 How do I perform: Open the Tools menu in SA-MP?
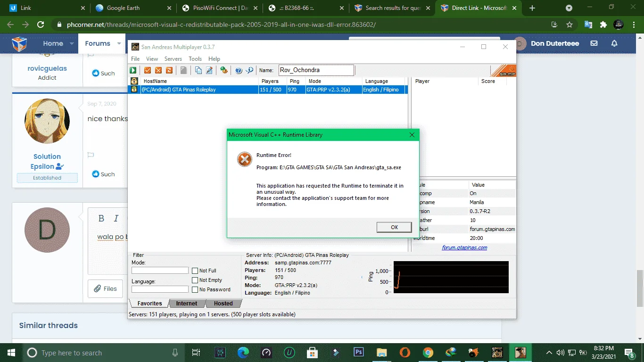pos(195,59)
